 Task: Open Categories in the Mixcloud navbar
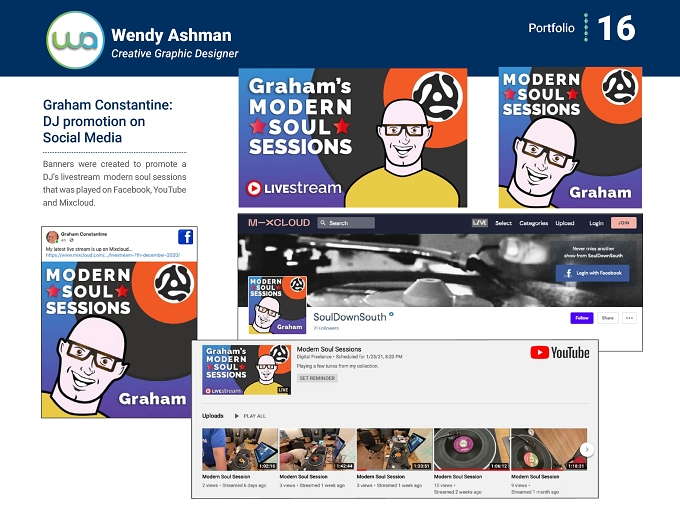coord(533,223)
